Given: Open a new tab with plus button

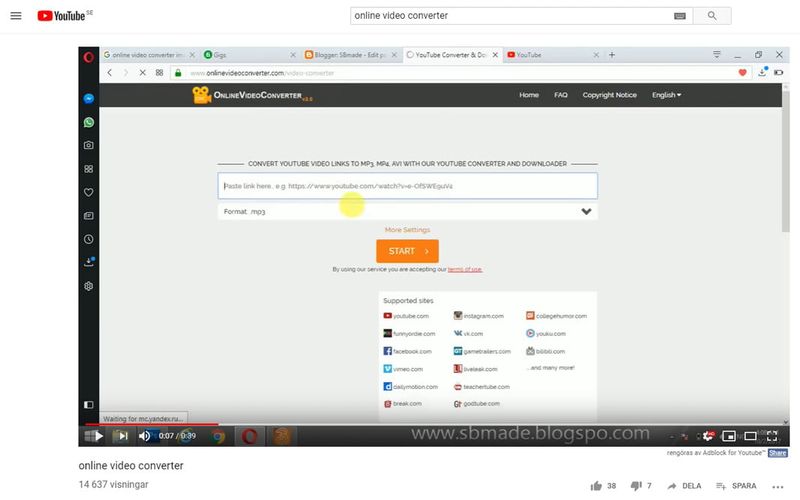Looking at the screenshot, I should [x=612, y=55].
